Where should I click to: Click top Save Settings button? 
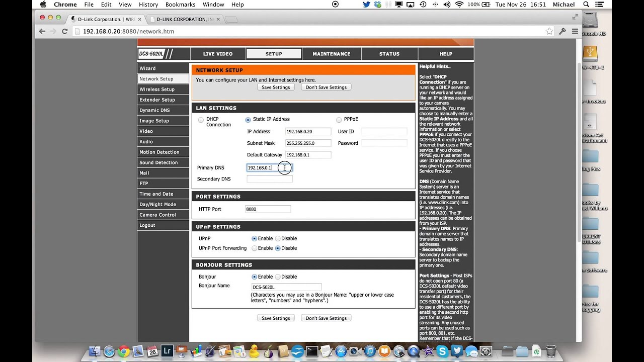click(276, 87)
